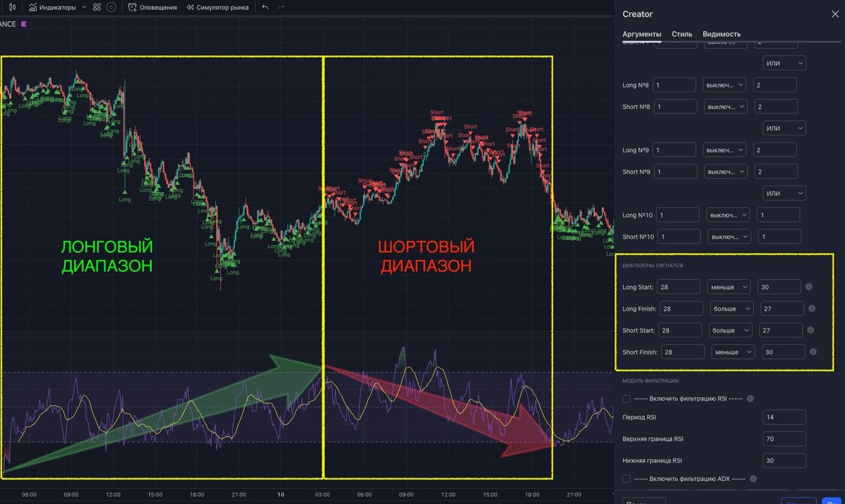The width and height of the screenshot is (845, 504).
Task: Show info tooltip for Short Finish
Action: tap(813, 352)
